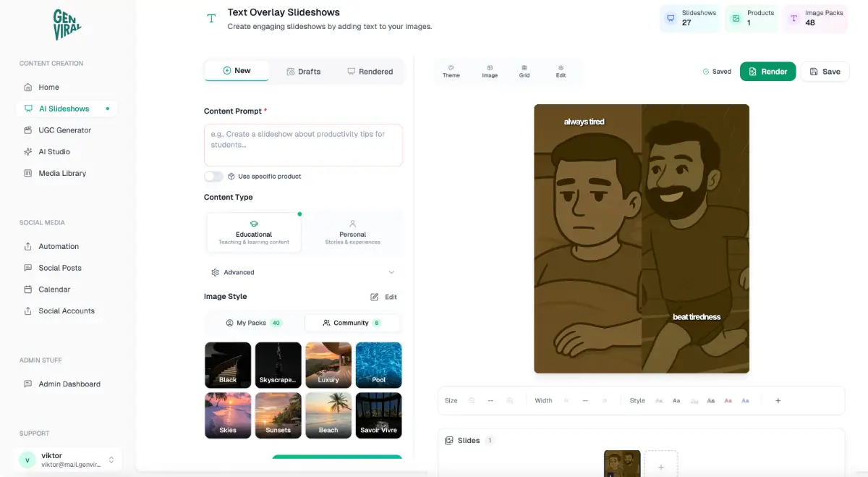Increase text width with right chevrons
The image size is (868, 477).
coord(604,400)
